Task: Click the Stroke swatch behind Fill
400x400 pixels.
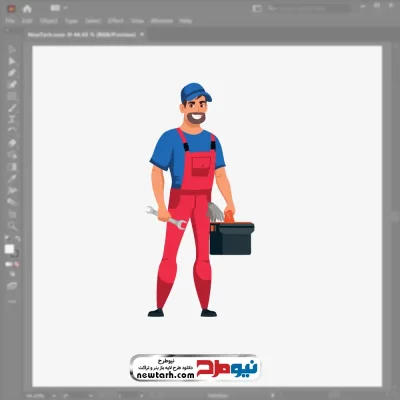Action: coord(16,254)
